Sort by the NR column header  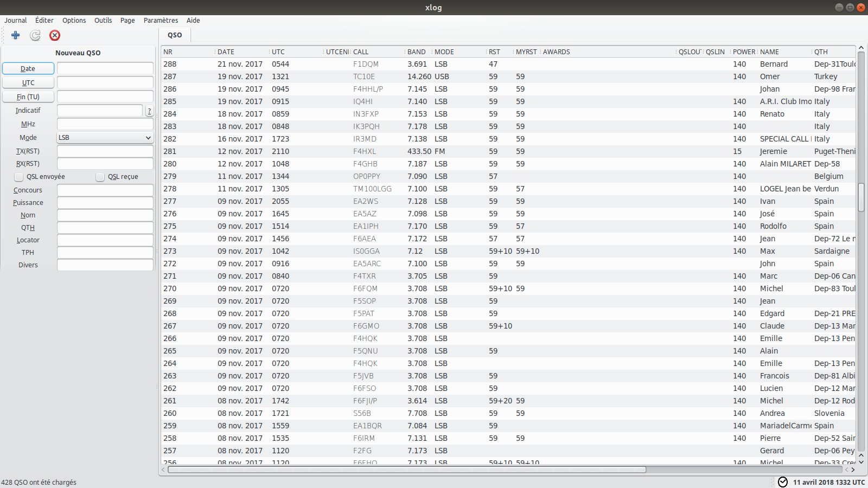188,52
